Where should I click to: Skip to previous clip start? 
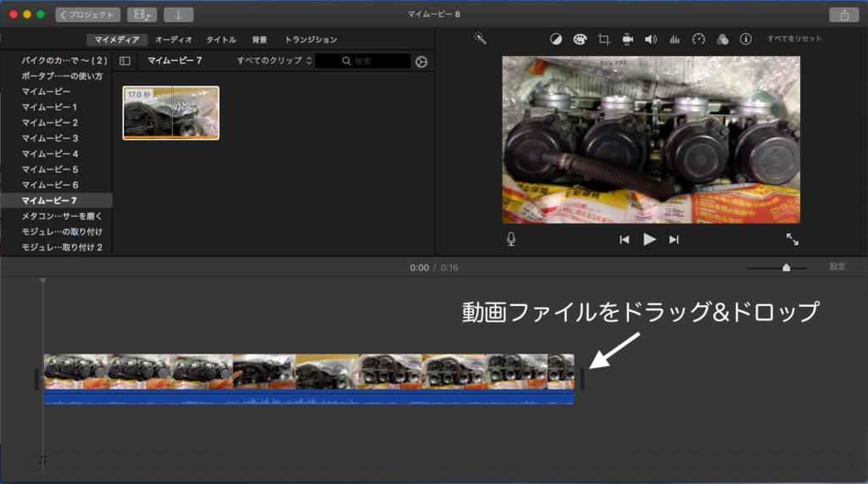coord(625,240)
